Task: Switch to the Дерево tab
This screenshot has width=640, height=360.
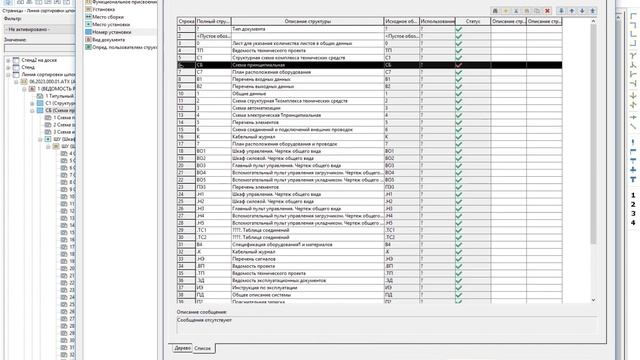Action: point(182,348)
